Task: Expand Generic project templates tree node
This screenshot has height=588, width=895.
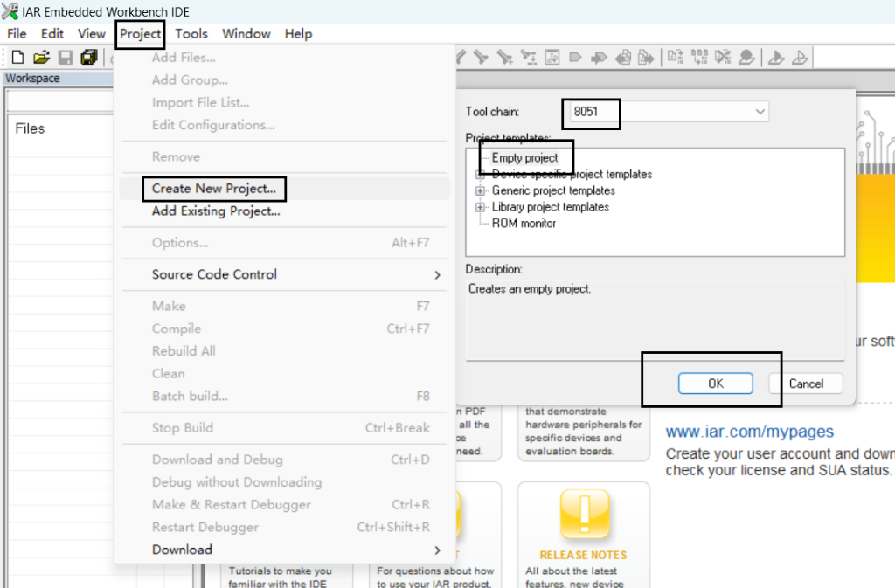Action: point(480,190)
